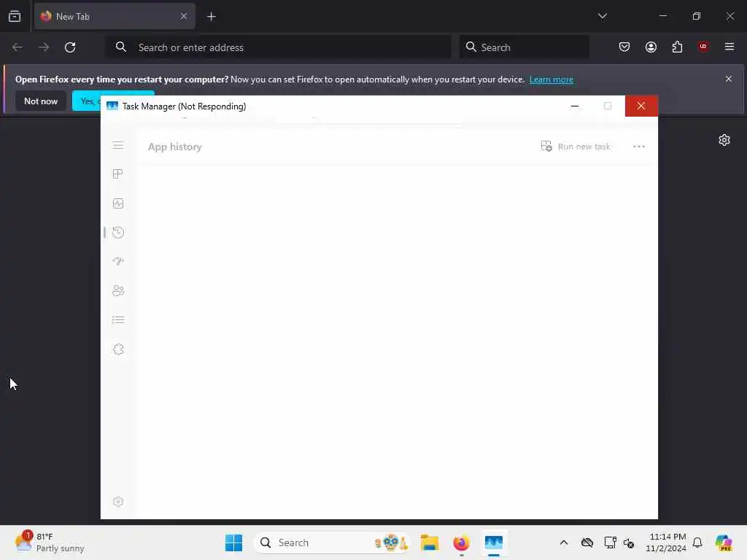The width and height of the screenshot is (747, 560).
Task: Open Firefox Extensions puzzle icon
Action: click(x=677, y=47)
